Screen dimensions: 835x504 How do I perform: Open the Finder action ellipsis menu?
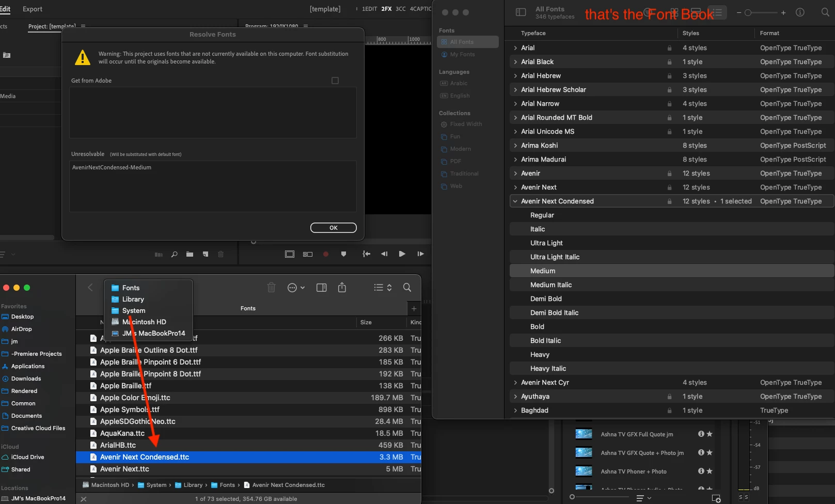coord(296,288)
